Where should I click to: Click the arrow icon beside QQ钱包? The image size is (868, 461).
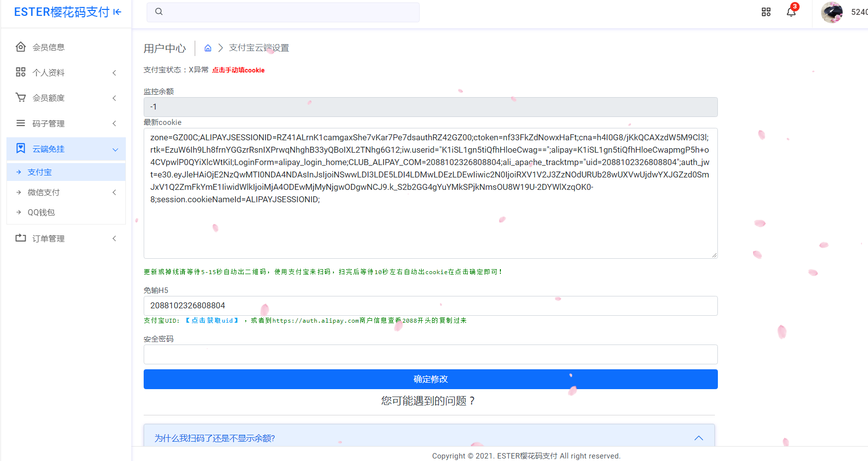(x=19, y=212)
